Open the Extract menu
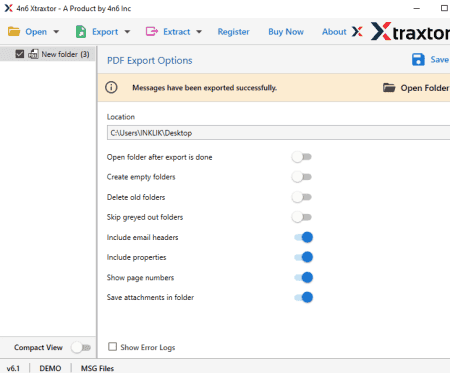The image size is (450, 373). [x=177, y=32]
